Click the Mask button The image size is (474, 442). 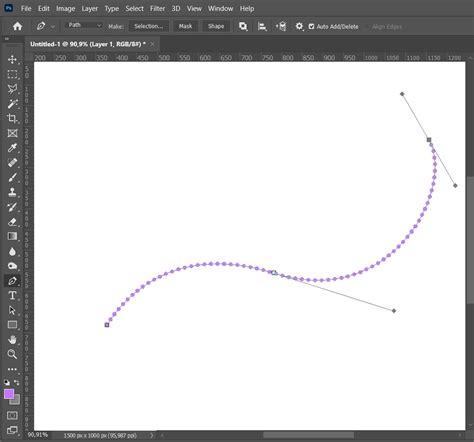(x=185, y=26)
